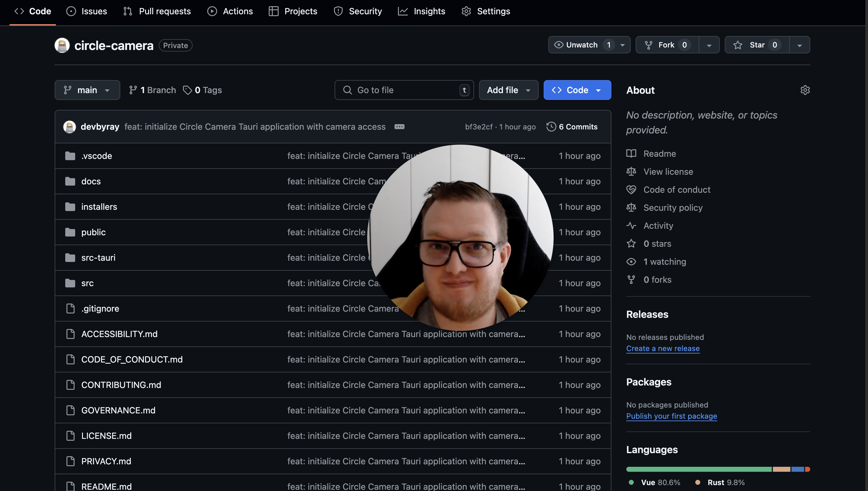Click the Activity pulse icon

631,226
